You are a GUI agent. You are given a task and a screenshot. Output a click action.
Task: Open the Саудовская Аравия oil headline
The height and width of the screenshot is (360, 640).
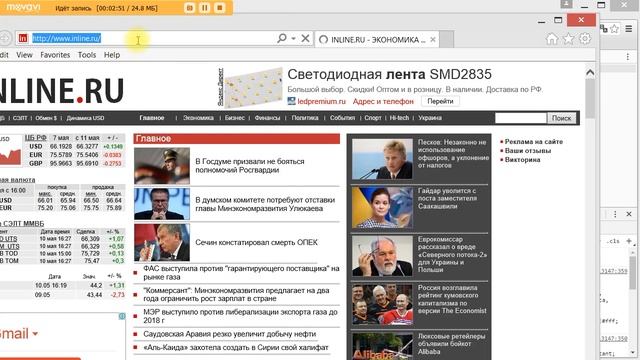click(x=229, y=334)
